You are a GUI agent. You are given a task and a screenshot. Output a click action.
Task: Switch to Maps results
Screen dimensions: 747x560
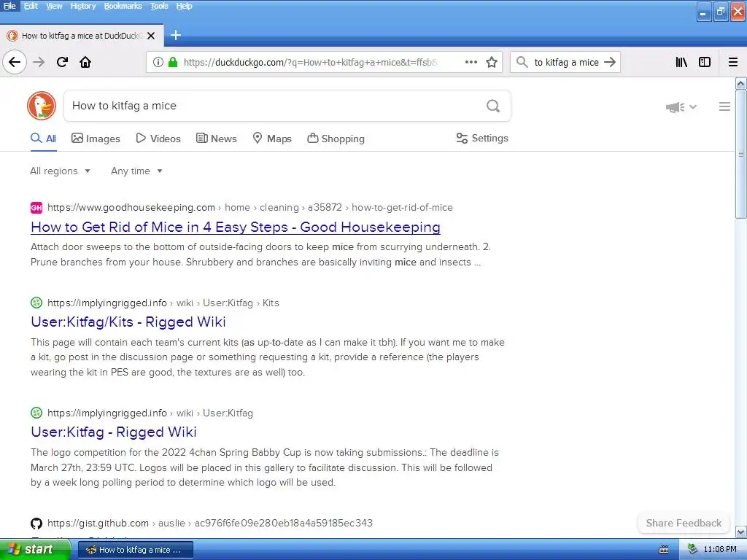click(272, 139)
